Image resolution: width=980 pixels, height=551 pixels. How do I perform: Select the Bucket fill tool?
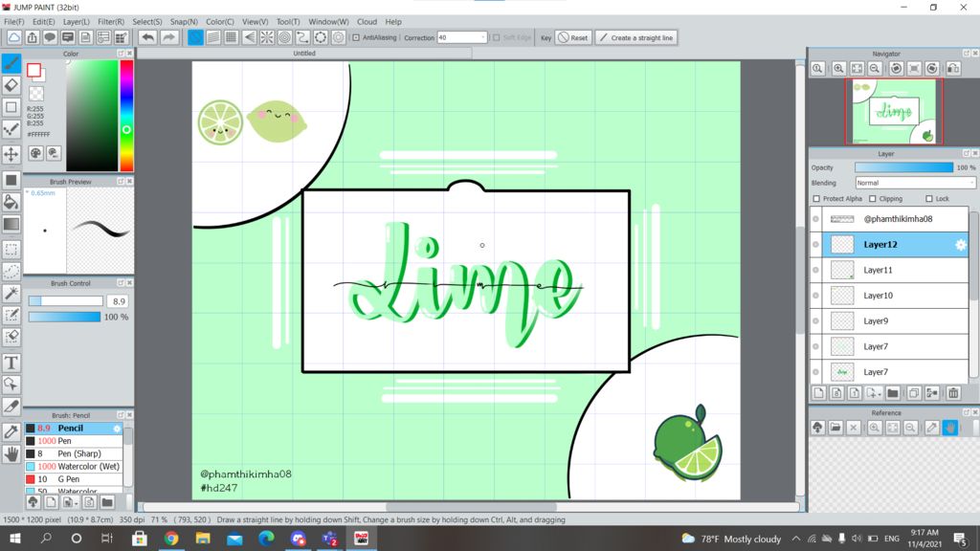[11, 201]
